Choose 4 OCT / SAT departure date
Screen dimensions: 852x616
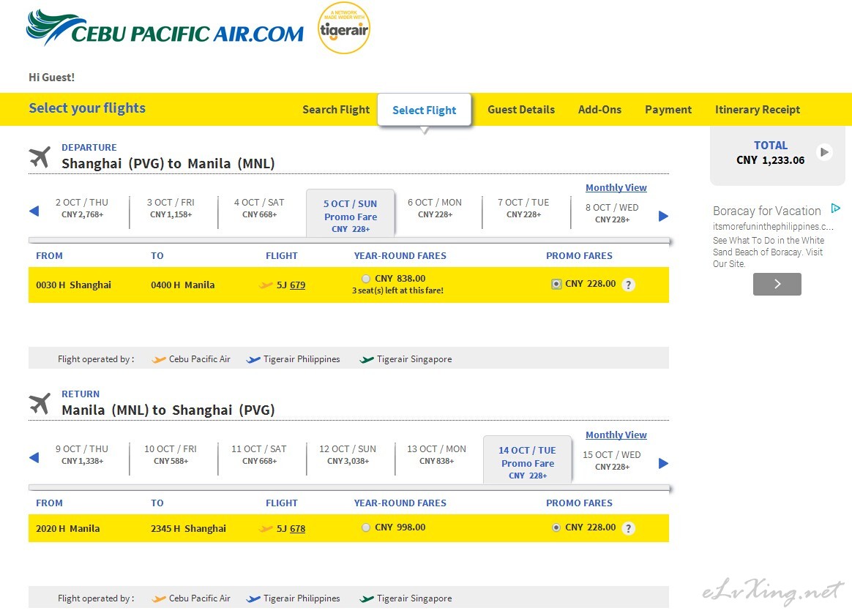[259, 208]
